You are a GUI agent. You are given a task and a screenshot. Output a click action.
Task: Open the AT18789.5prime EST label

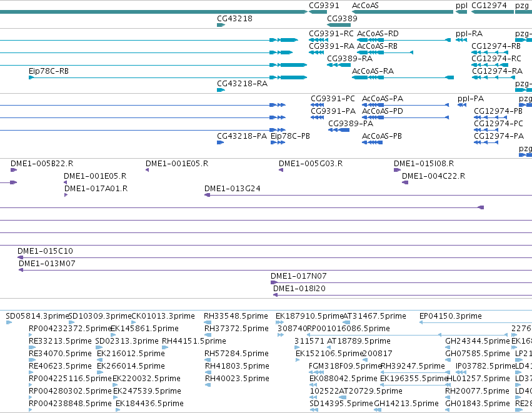359,341
